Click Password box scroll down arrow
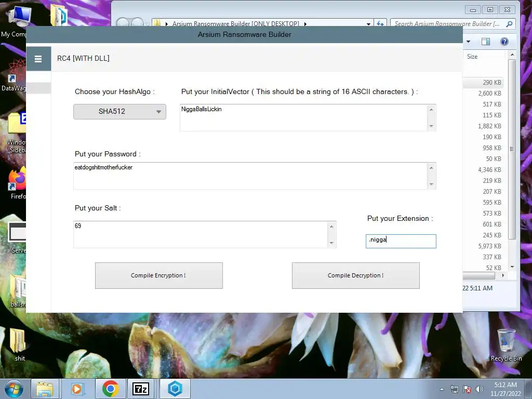 431,184
